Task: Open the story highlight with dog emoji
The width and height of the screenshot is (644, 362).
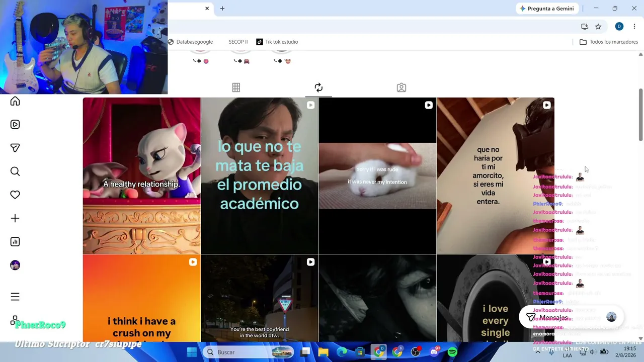Action: (x=282, y=56)
